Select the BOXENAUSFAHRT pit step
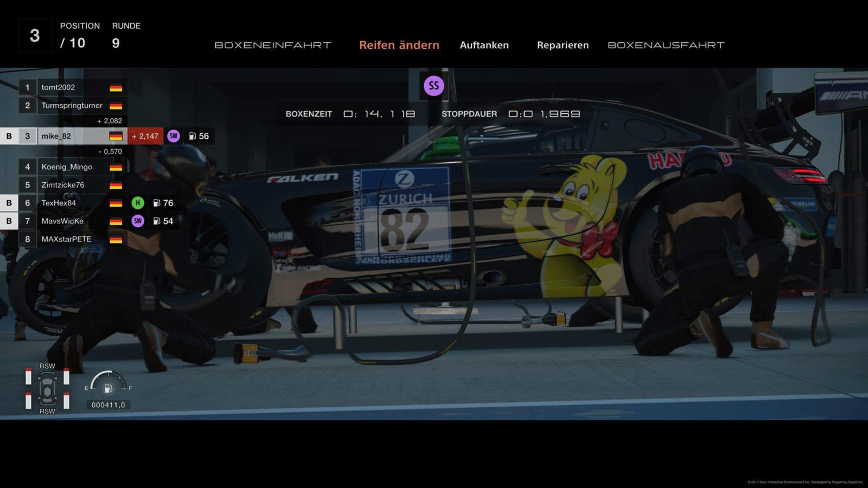Image resolution: width=868 pixels, height=488 pixels. pyautogui.click(x=666, y=45)
